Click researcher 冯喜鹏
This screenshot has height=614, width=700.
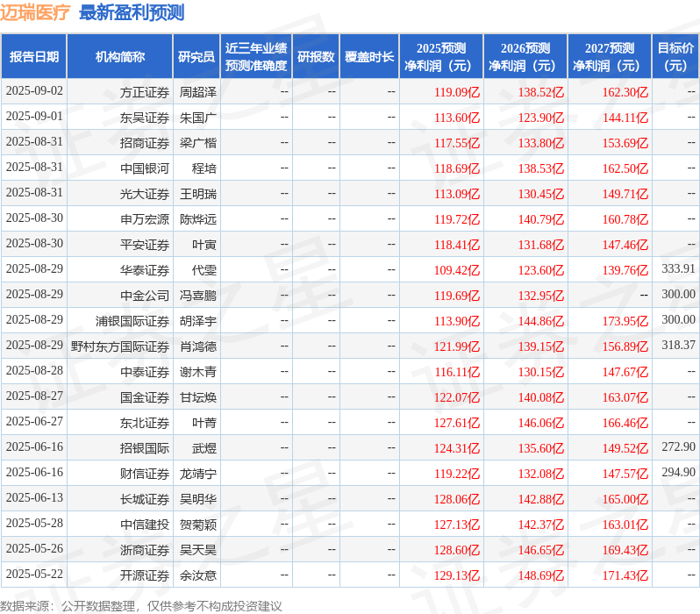(197, 296)
